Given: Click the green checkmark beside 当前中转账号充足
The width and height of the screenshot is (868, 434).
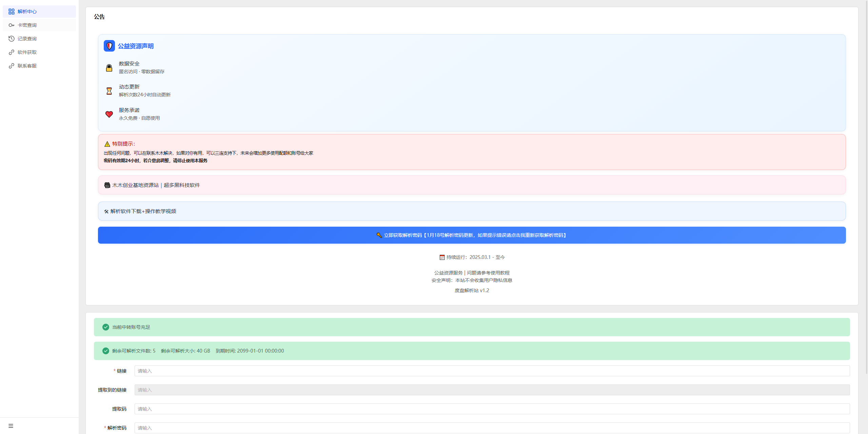Looking at the screenshot, I should [106, 327].
